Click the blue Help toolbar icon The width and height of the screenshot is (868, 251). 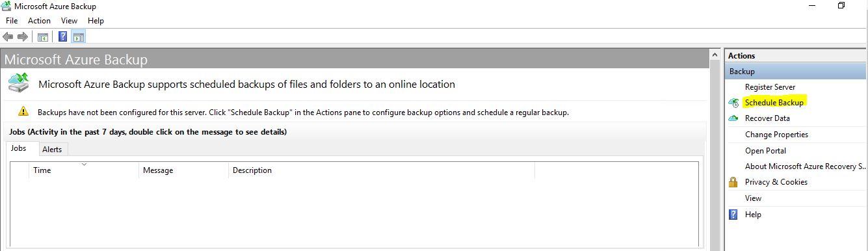click(63, 36)
